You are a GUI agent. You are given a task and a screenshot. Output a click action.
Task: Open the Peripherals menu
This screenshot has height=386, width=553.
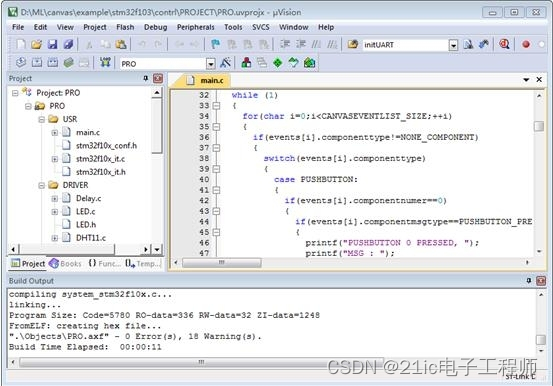pyautogui.click(x=195, y=27)
